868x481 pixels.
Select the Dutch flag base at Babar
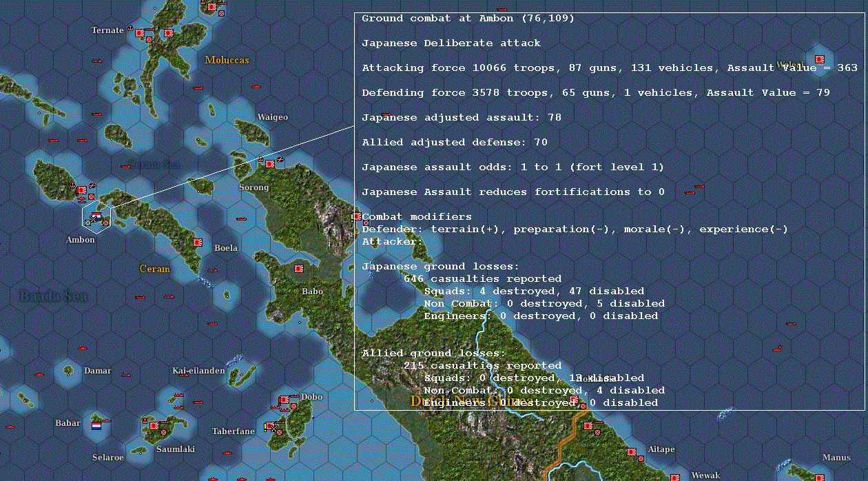pyautogui.click(x=96, y=426)
